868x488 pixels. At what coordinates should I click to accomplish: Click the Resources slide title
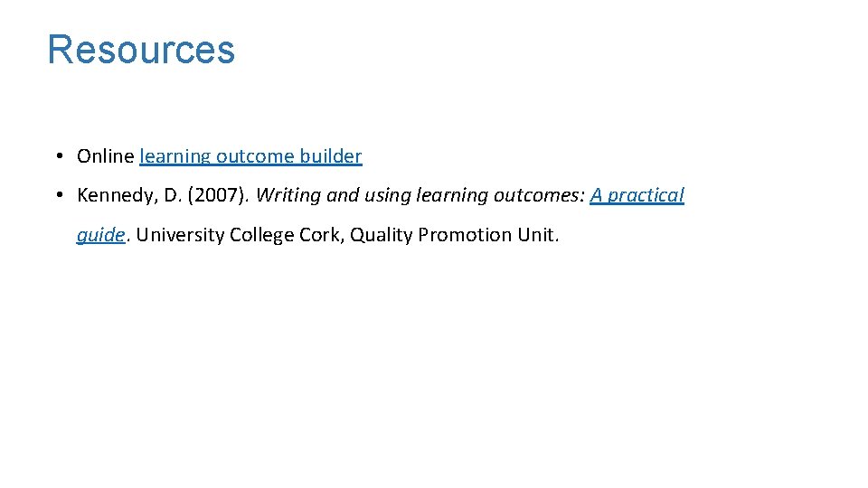[x=141, y=50]
